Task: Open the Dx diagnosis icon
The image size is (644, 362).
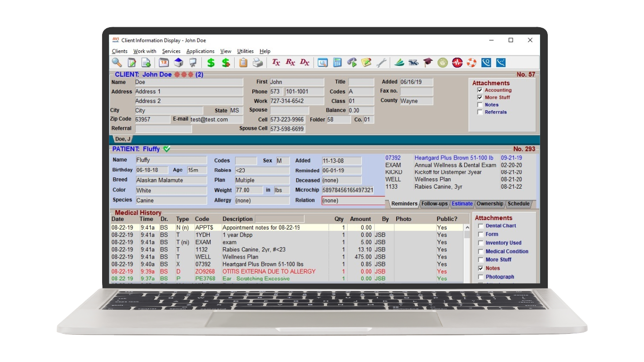Action: coord(305,63)
